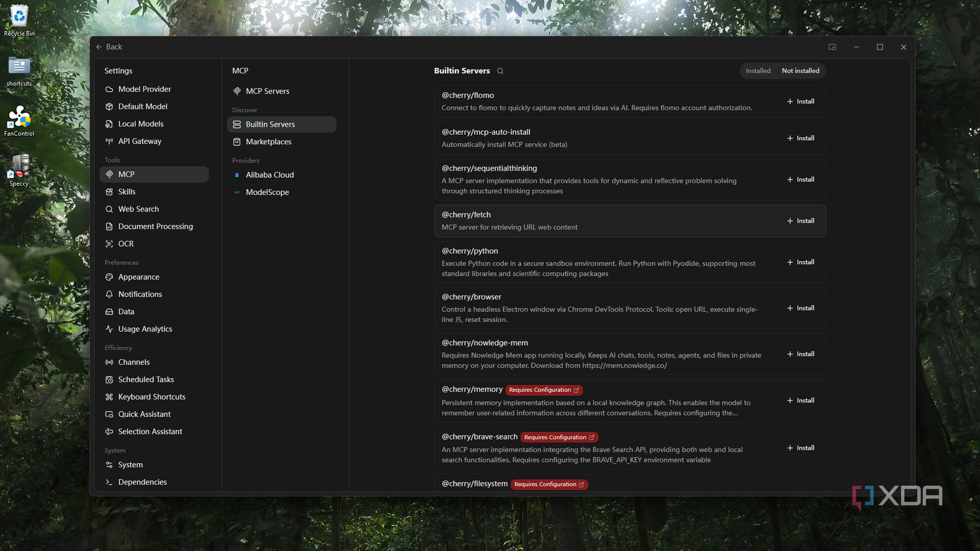This screenshot has width=980, height=551.
Task: Select Local Models in sidebar
Action: coord(154,123)
